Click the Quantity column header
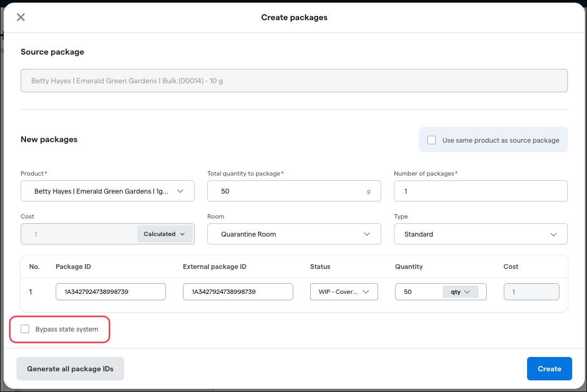 tap(409, 267)
